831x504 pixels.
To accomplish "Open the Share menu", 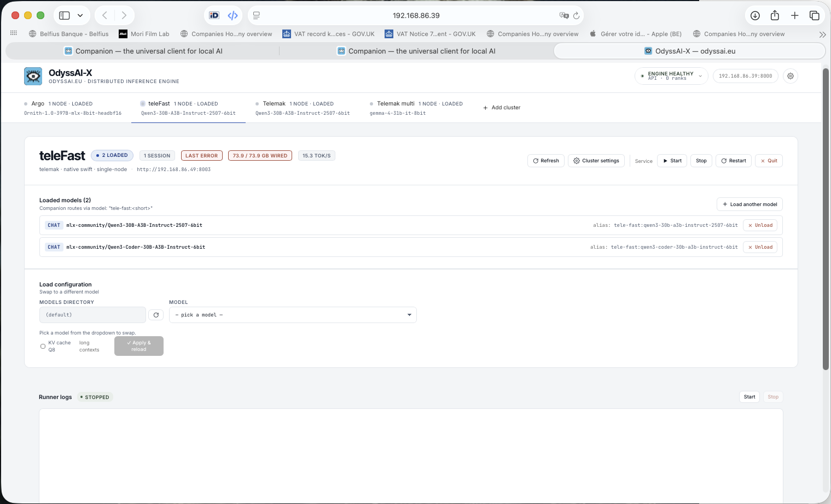I will pyautogui.click(x=775, y=15).
